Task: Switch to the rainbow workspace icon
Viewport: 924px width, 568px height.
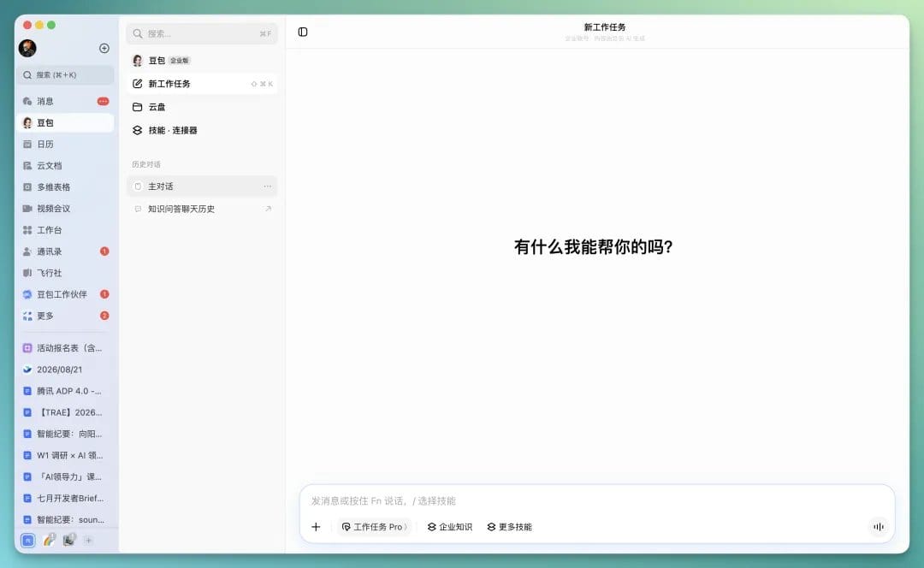Action: point(49,540)
